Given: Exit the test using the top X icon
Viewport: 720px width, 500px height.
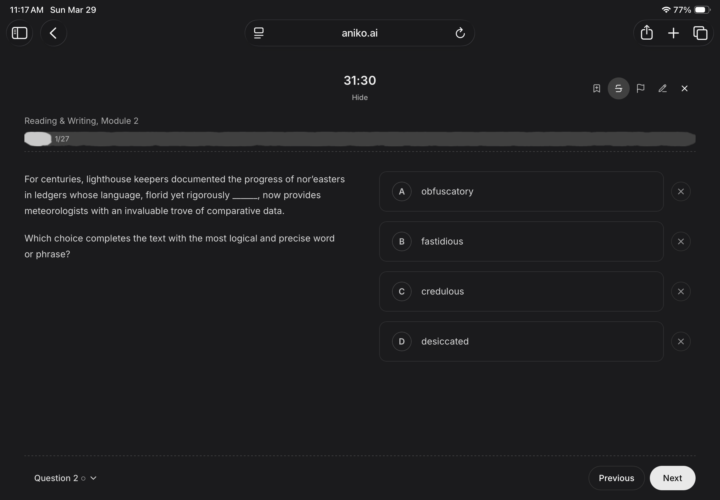Looking at the screenshot, I should click(684, 88).
